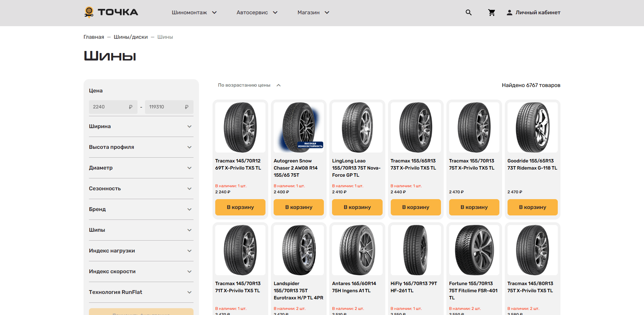Viewport: 644px width, 315px height.
Task: Click the minimum price field 2240
Action: click(x=109, y=107)
